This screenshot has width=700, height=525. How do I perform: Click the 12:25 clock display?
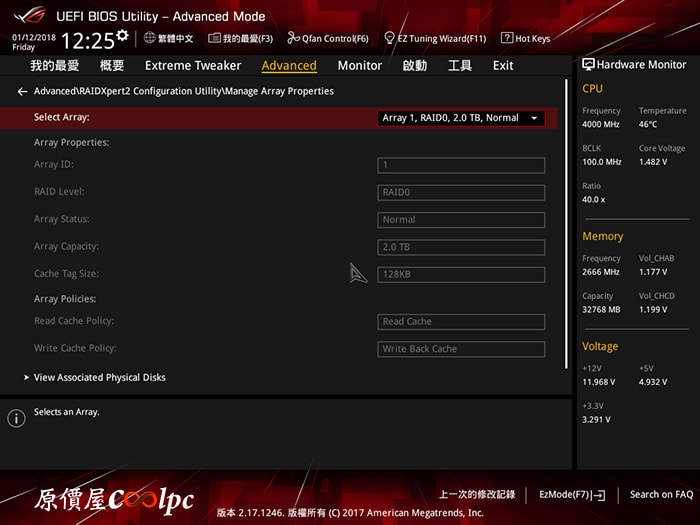point(88,41)
